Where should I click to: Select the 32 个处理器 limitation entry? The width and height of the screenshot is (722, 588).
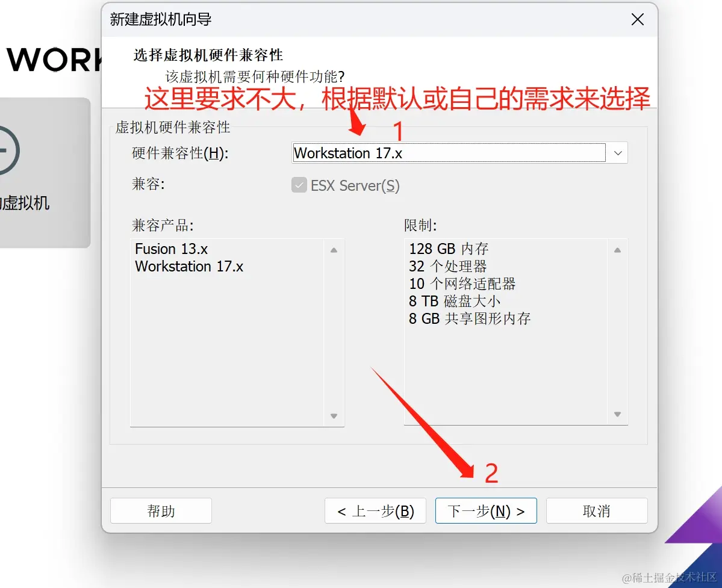[x=447, y=267]
